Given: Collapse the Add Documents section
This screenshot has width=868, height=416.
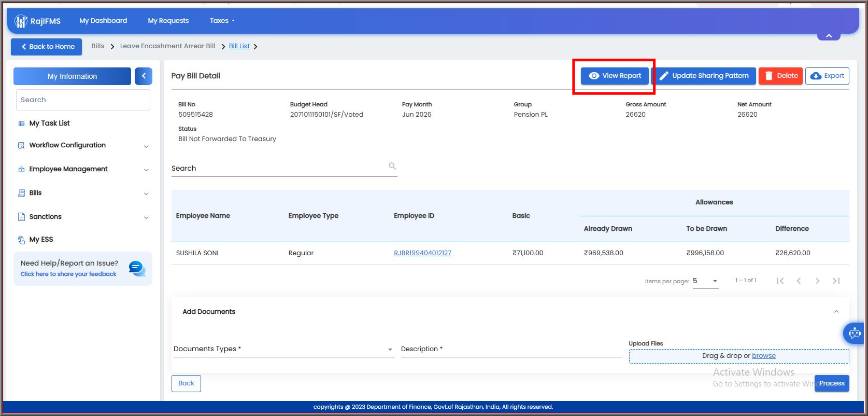Looking at the screenshot, I should [836, 311].
